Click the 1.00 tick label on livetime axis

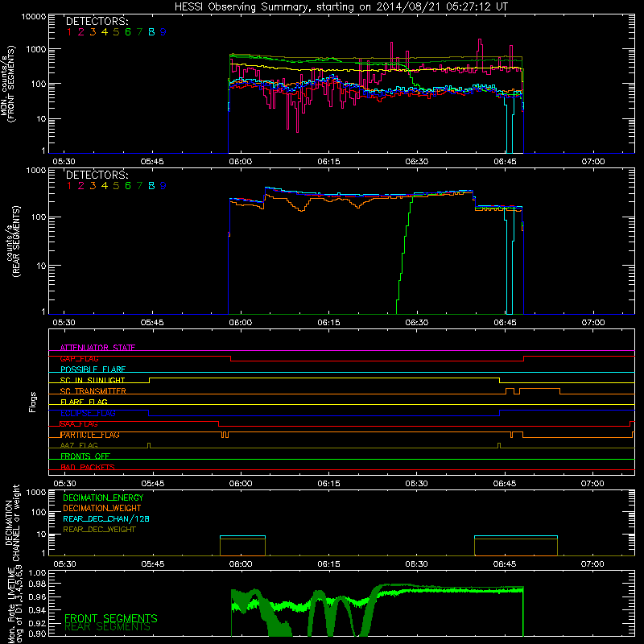pyautogui.click(x=38, y=573)
